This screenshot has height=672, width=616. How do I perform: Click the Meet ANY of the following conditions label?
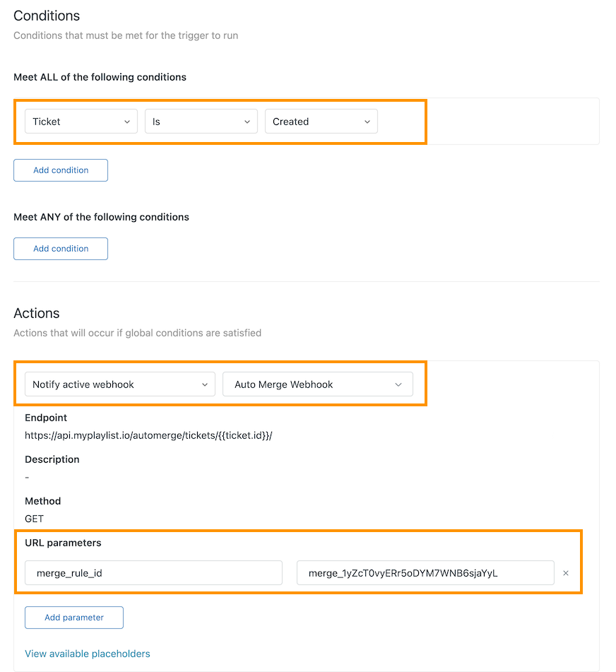(101, 217)
